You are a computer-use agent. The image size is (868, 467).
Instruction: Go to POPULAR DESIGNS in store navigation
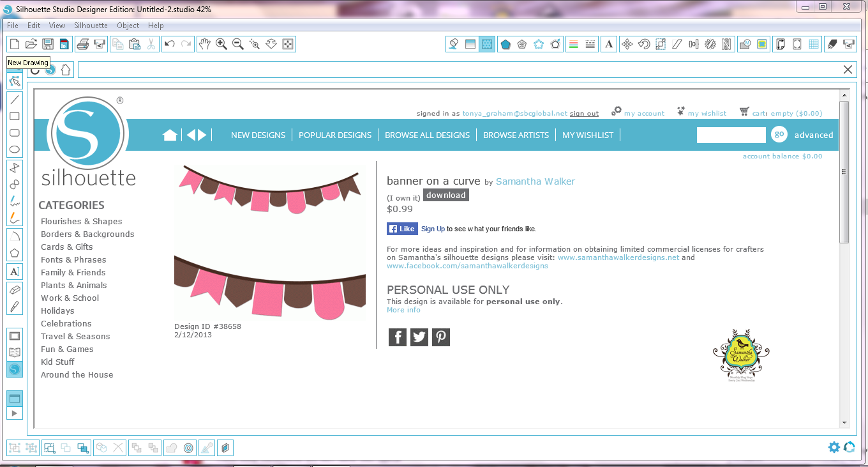335,135
